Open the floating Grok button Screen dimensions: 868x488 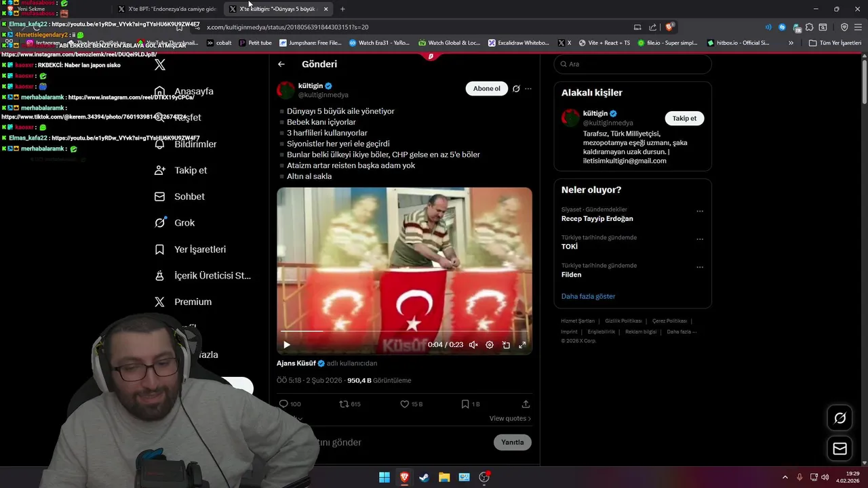[840, 418]
